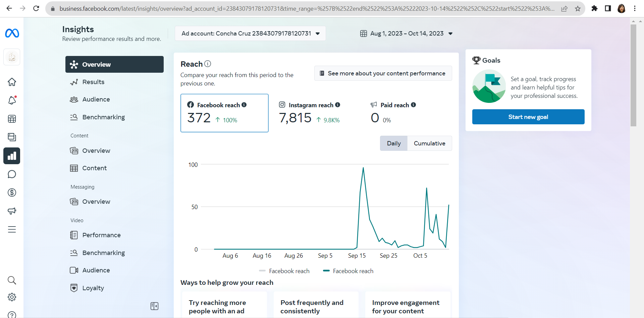Click the Goals trophy icon
644x318 pixels.
pyautogui.click(x=476, y=60)
